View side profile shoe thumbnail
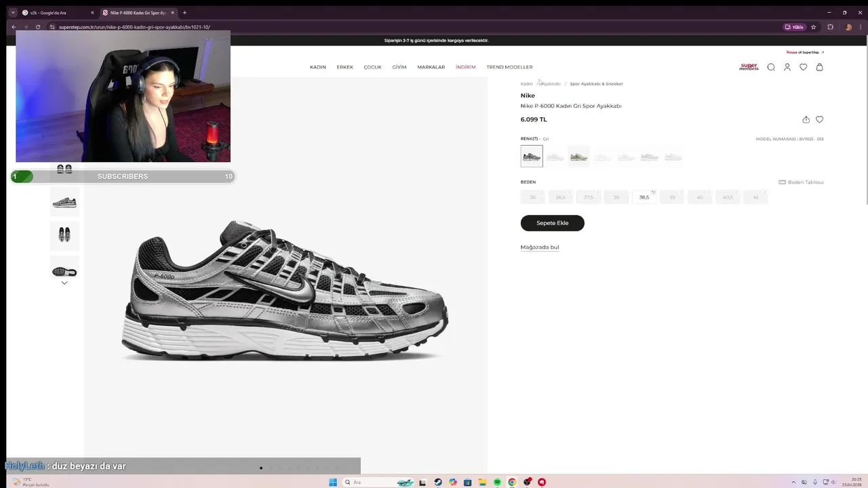The height and width of the screenshot is (488, 868). pos(64,202)
